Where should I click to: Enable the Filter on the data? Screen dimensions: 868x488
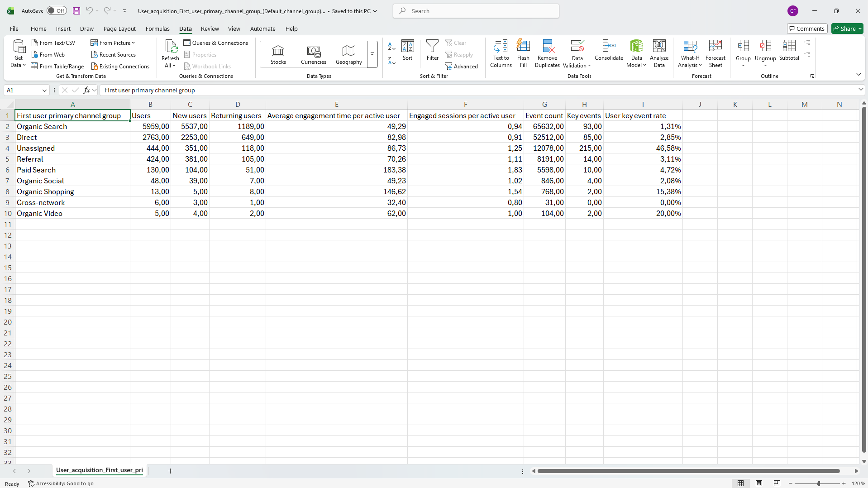(432, 51)
